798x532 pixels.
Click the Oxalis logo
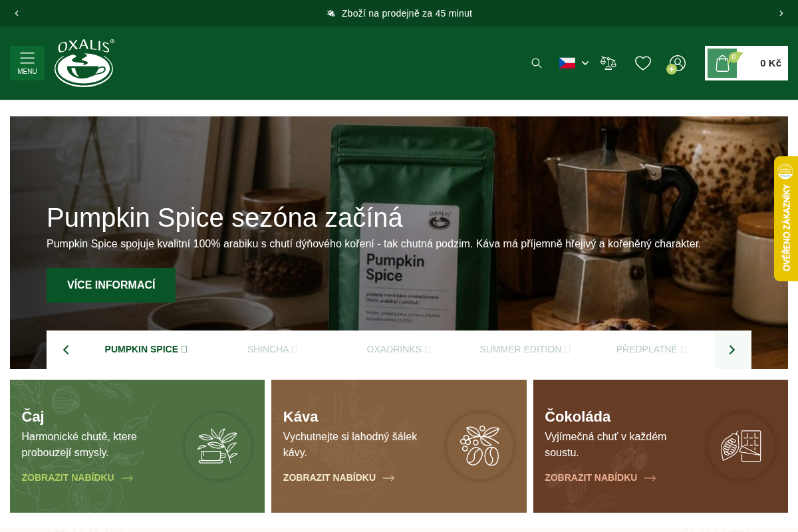(x=84, y=63)
